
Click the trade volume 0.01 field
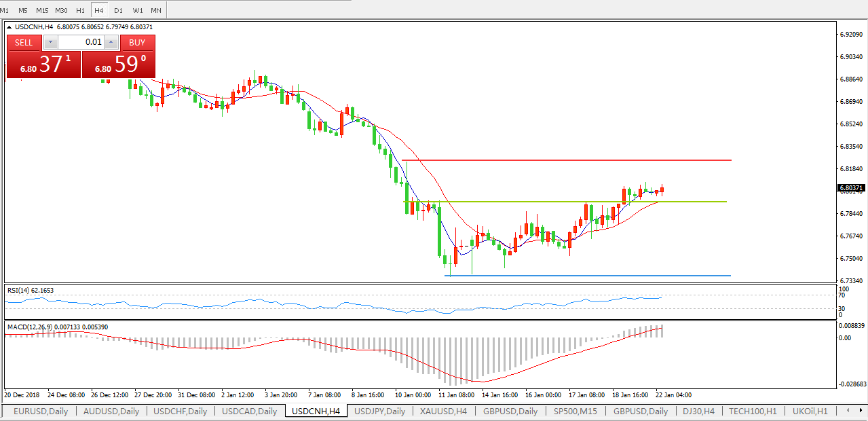pos(81,42)
